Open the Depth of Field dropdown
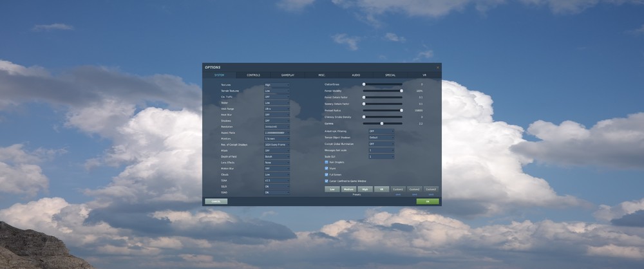The image size is (644, 269). (x=277, y=156)
